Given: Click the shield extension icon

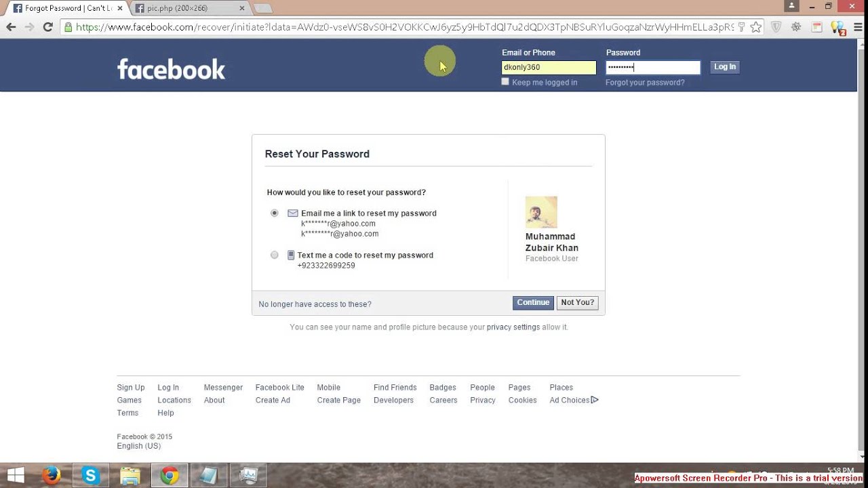Looking at the screenshot, I should point(776,27).
